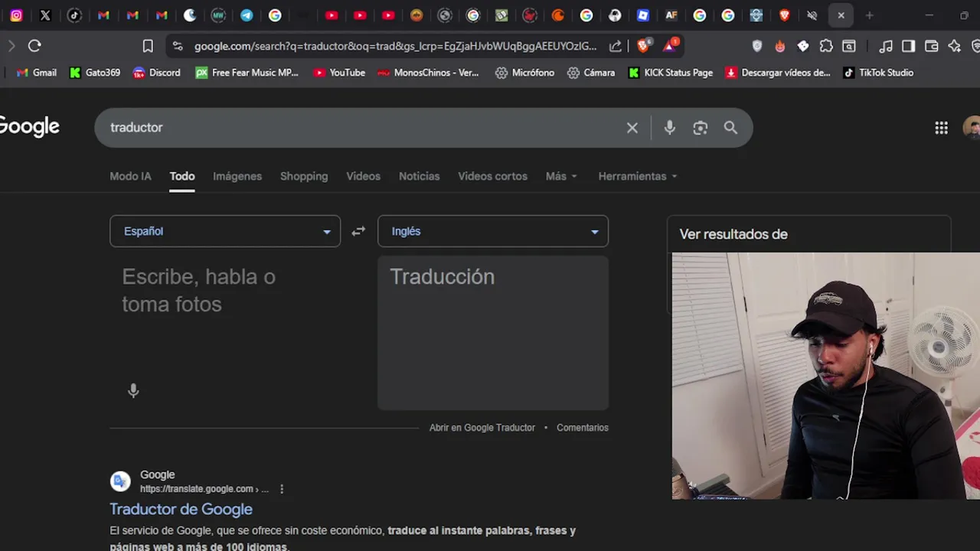Select the Shopping results tab
The width and height of the screenshot is (980, 551).
click(x=304, y=176)
